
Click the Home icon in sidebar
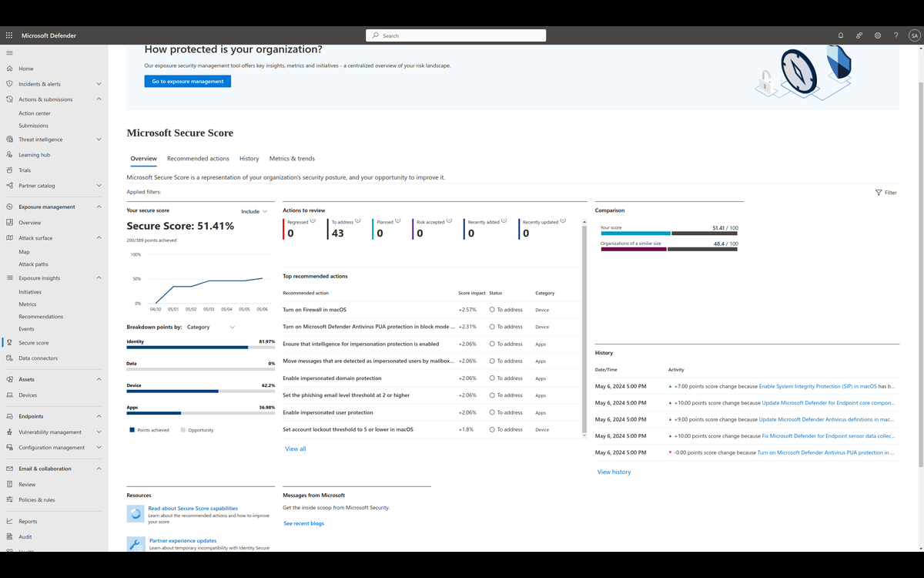(9, 69)
